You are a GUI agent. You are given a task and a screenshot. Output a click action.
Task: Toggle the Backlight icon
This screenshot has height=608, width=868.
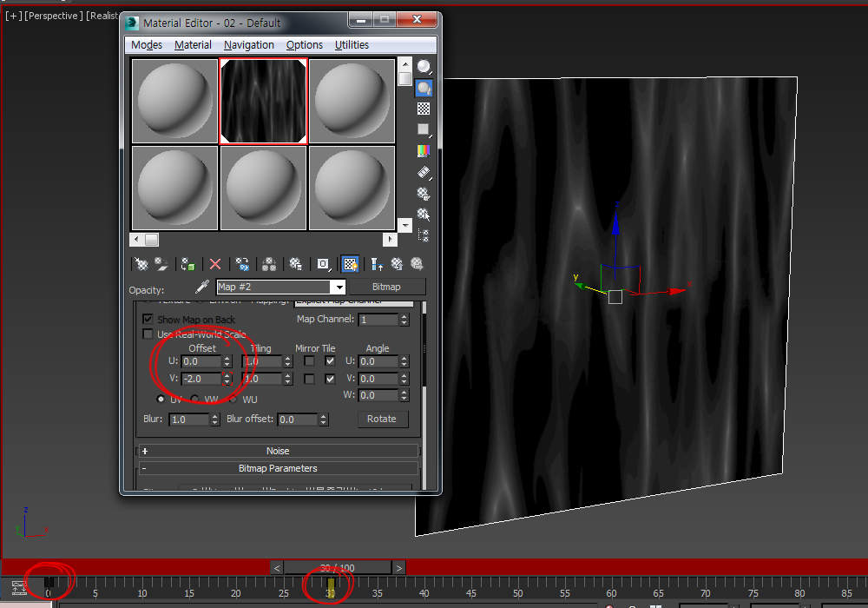tap(424, 88)
